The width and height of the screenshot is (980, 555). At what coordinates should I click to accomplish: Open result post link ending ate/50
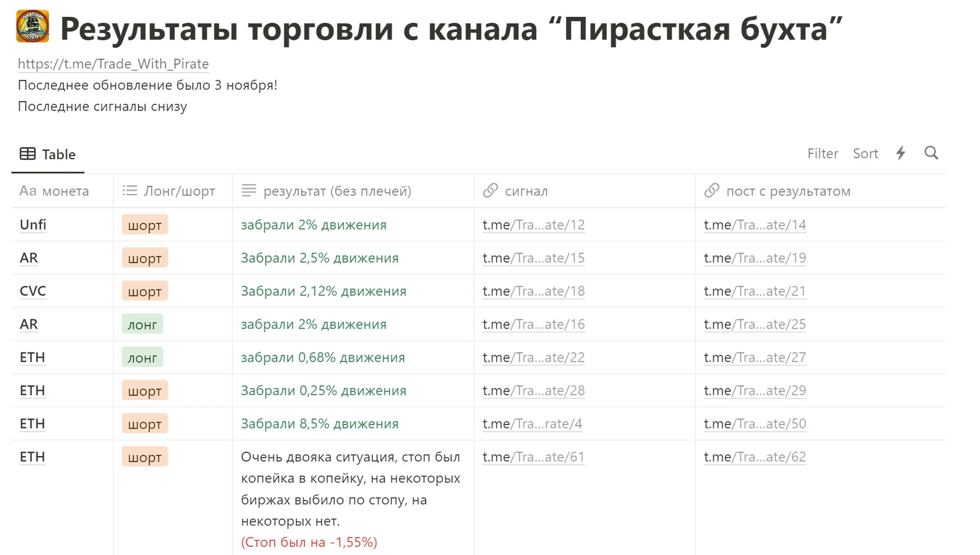tap(755, 424)
